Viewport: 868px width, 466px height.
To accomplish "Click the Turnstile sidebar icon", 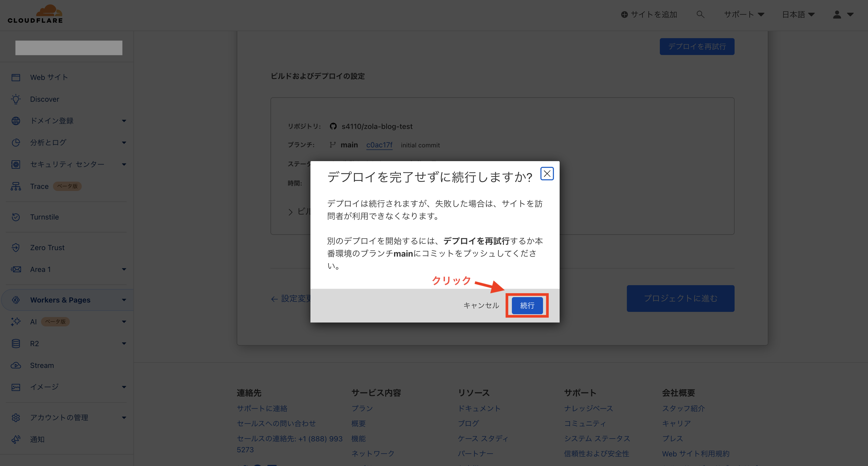I will (x=16, y=217).
